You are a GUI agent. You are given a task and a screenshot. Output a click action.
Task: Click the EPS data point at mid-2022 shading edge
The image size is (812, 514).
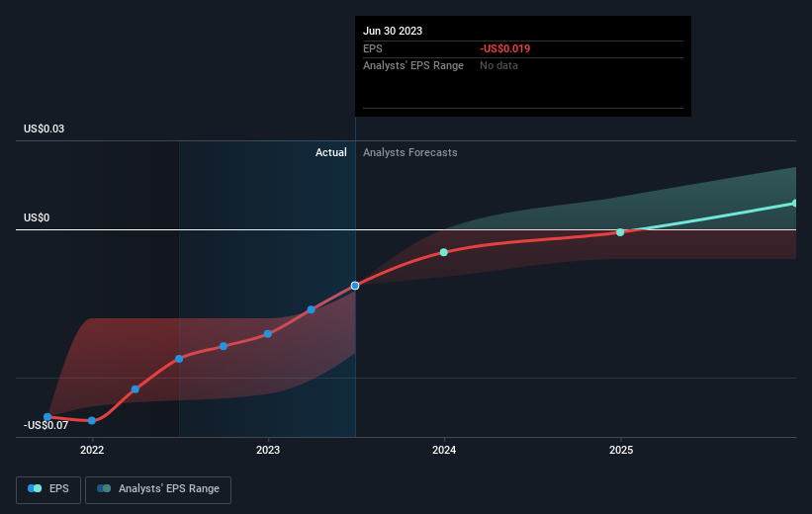click(179, 359)
